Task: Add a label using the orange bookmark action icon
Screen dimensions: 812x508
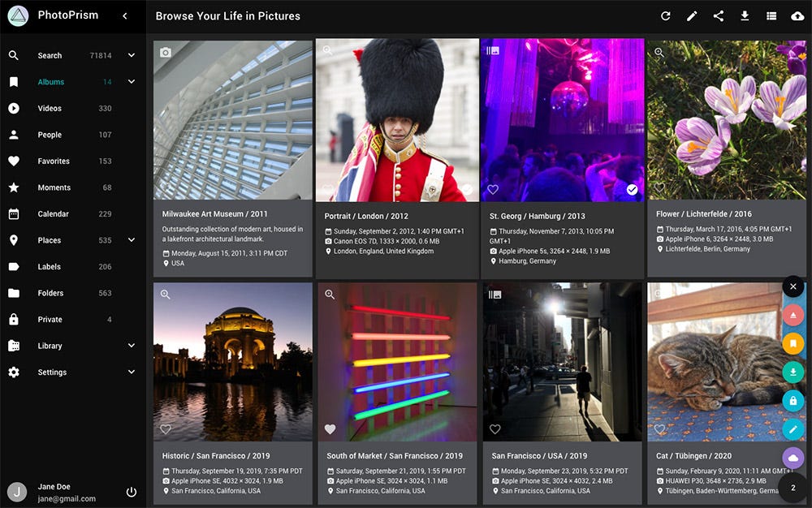Action: pos(793,343)
